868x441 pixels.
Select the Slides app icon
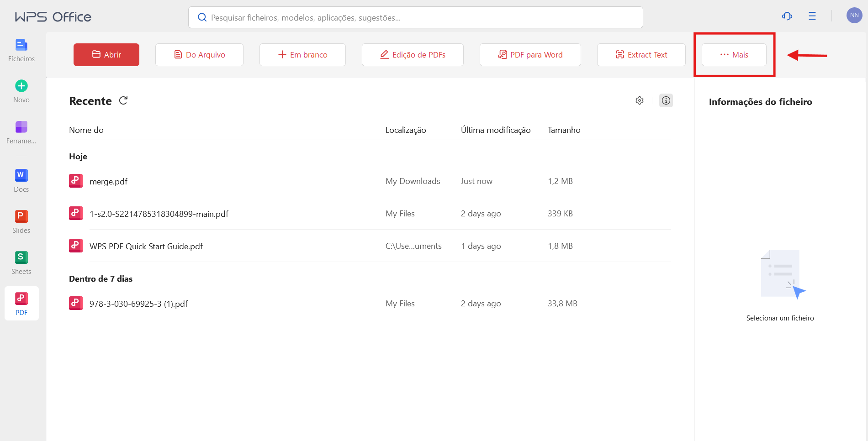[x=21, y=220]
